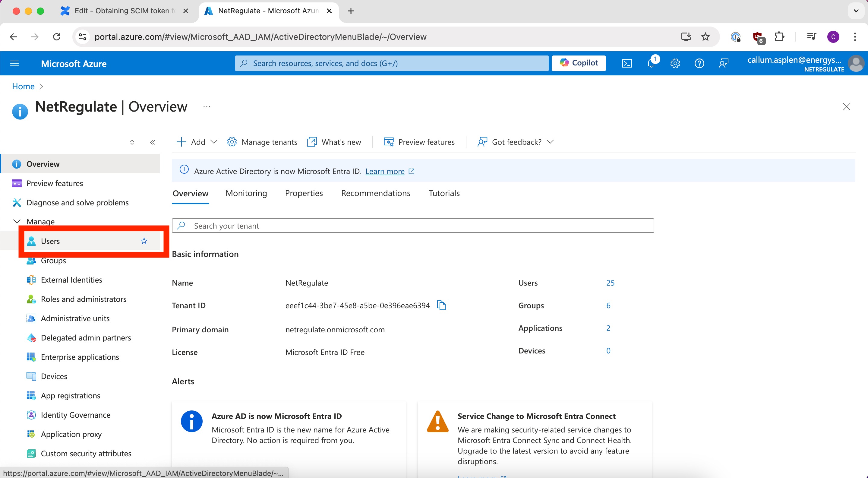868x478 pixels.
Task: Favorite Users with the star icon
Action: click(x=144, y=241)
